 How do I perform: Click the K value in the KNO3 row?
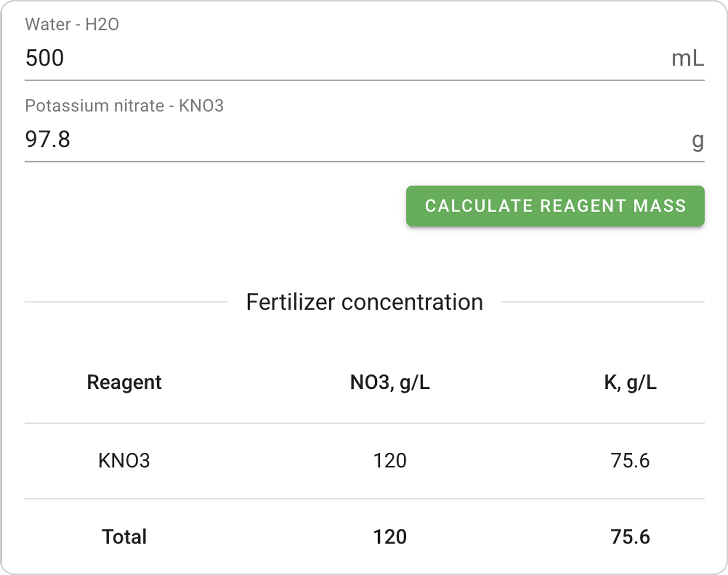(x=630, y=461)
